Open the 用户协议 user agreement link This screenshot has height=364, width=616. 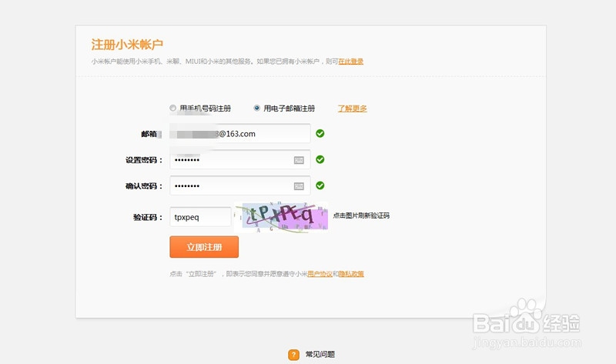(320, 274)
